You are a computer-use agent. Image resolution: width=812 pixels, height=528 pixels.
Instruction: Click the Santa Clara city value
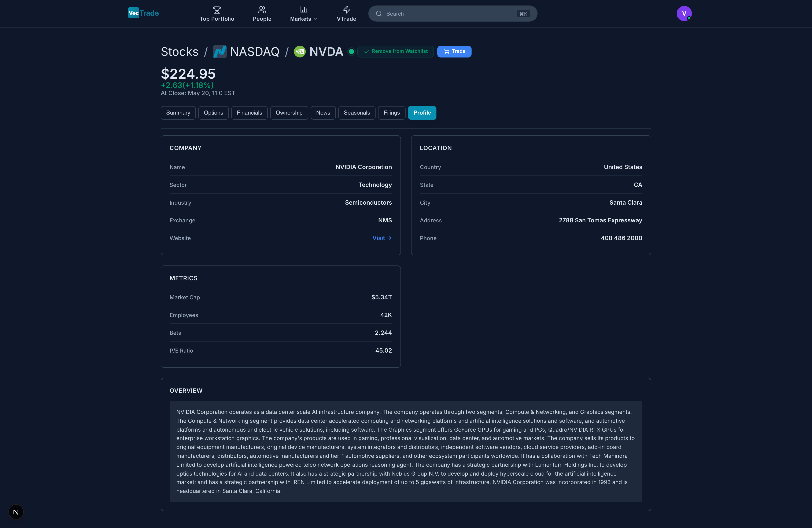coord(626,203)
